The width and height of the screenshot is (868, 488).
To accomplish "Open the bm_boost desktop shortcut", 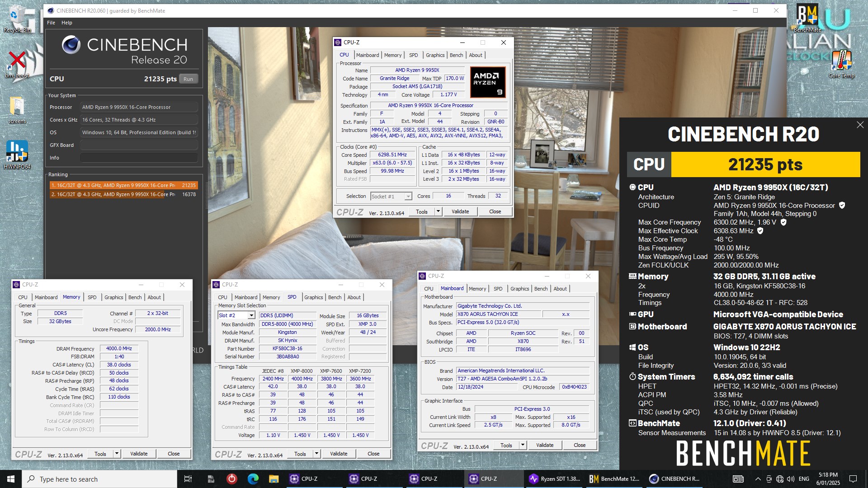I will [17, 64].
